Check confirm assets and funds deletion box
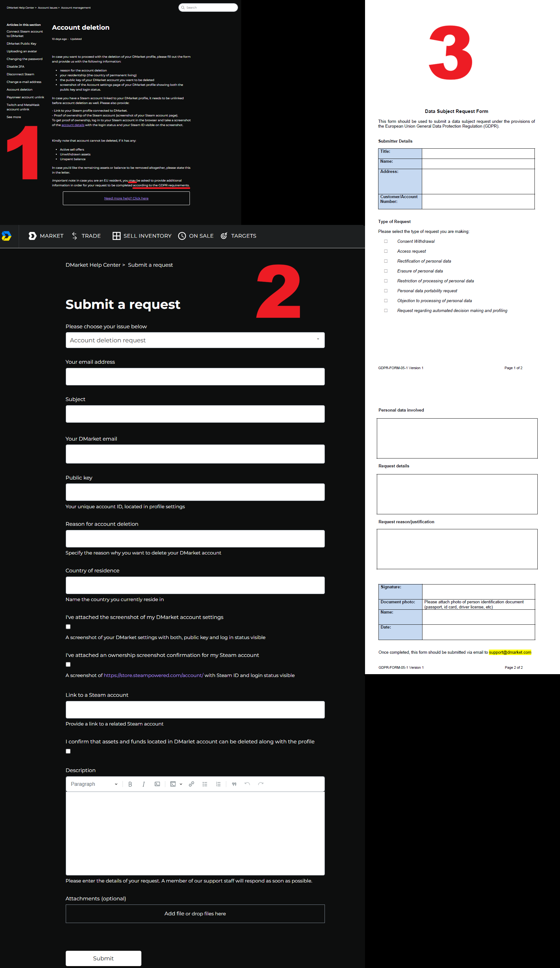This screenshot has width=560, height=968. coord(68,751)
